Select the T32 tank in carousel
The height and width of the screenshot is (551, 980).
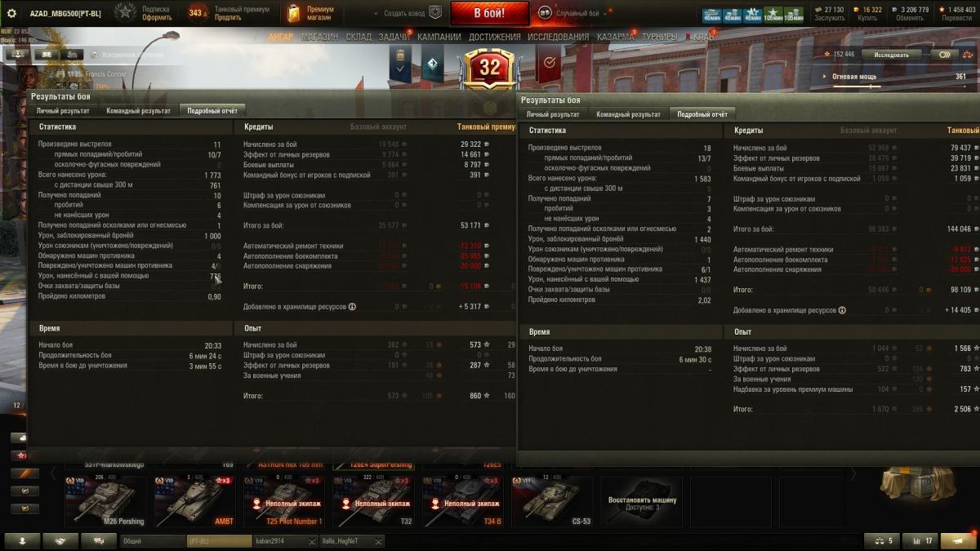pos(373,500)
